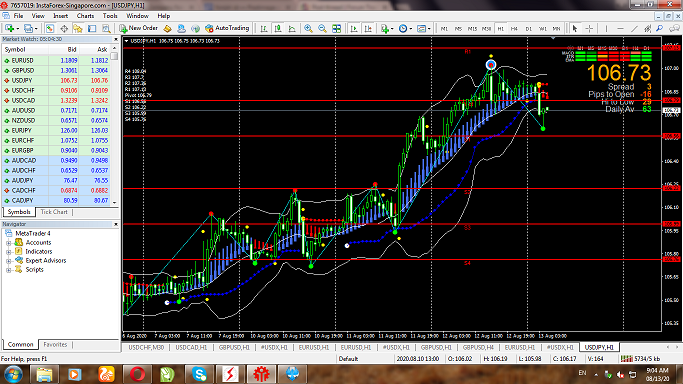This screenshot has height=384, width=683.
Task: Switch to line chart style
Action: coord(292,28)
